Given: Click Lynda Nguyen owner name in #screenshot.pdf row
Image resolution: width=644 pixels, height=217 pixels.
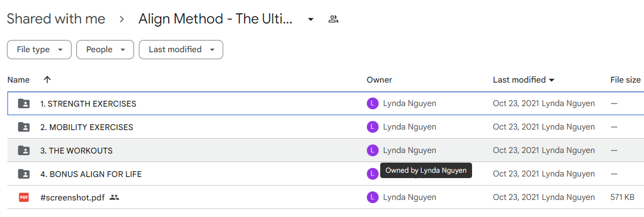Looking at the screenshot, I should 410,197.
